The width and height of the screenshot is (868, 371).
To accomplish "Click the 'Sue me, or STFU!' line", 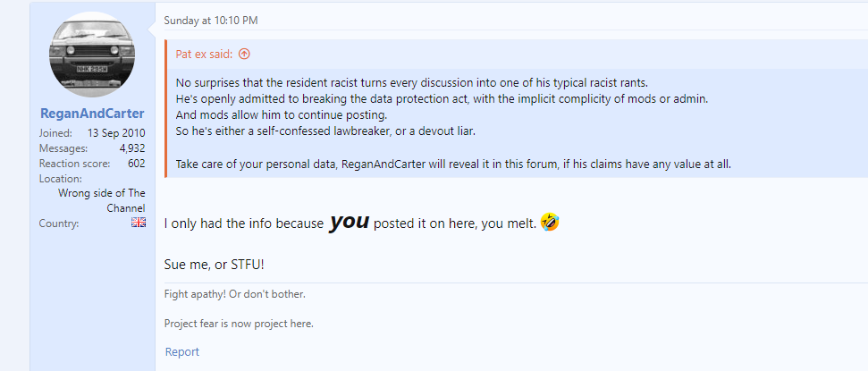I will point(215,264).
